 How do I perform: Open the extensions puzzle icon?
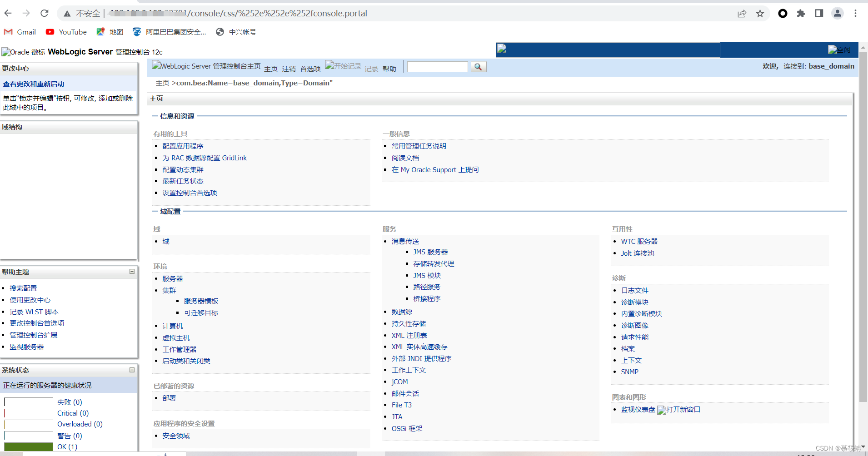coord(801,14)
